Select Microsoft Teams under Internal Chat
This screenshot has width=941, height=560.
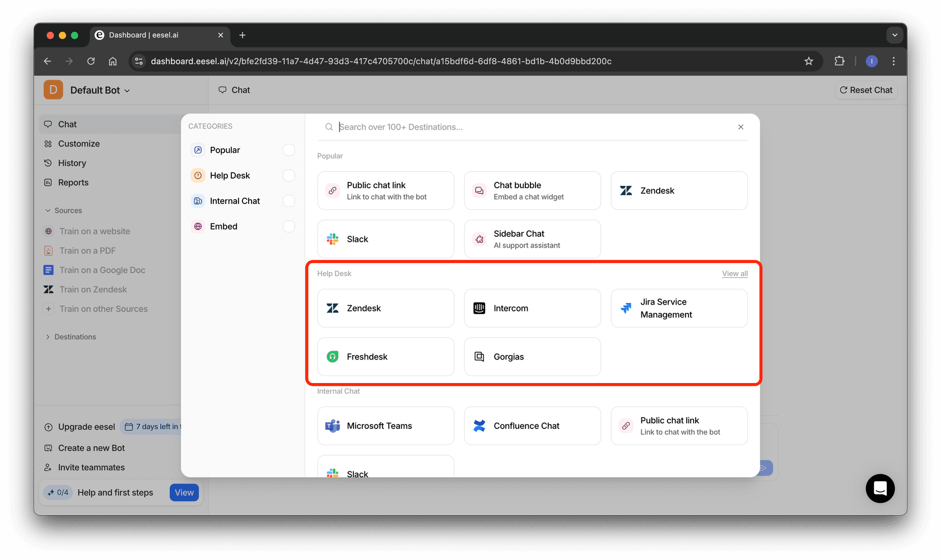385,426
